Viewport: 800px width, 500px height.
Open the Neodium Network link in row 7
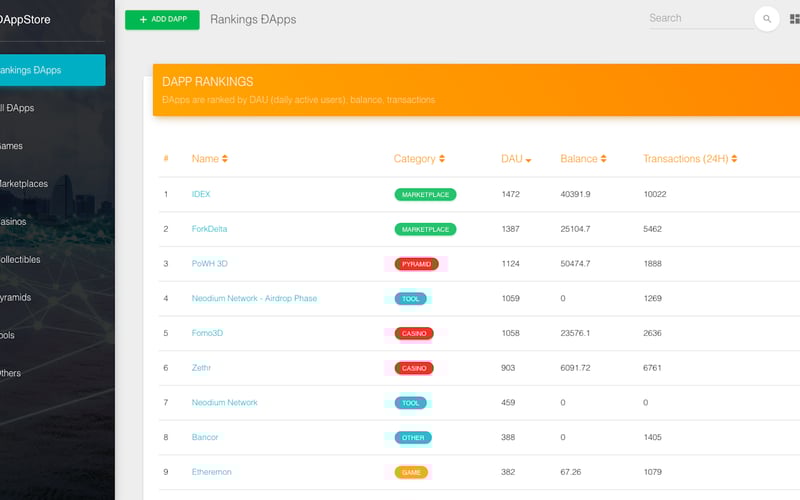click(224, 402)
